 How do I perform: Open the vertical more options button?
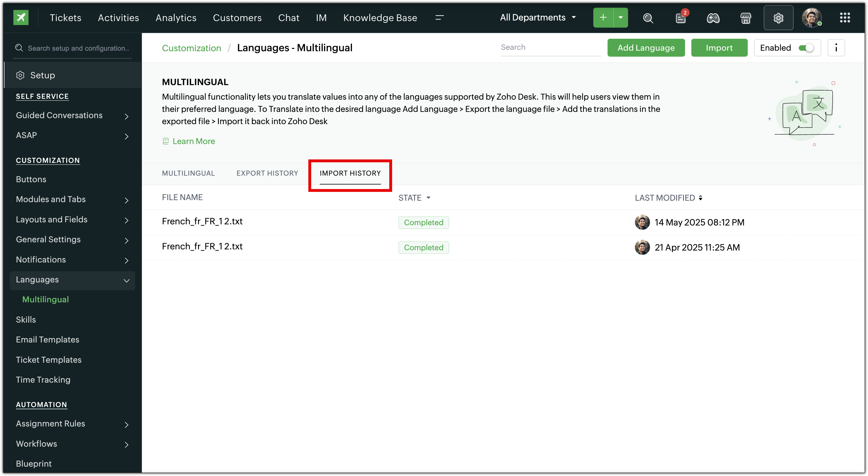[836, 48]
